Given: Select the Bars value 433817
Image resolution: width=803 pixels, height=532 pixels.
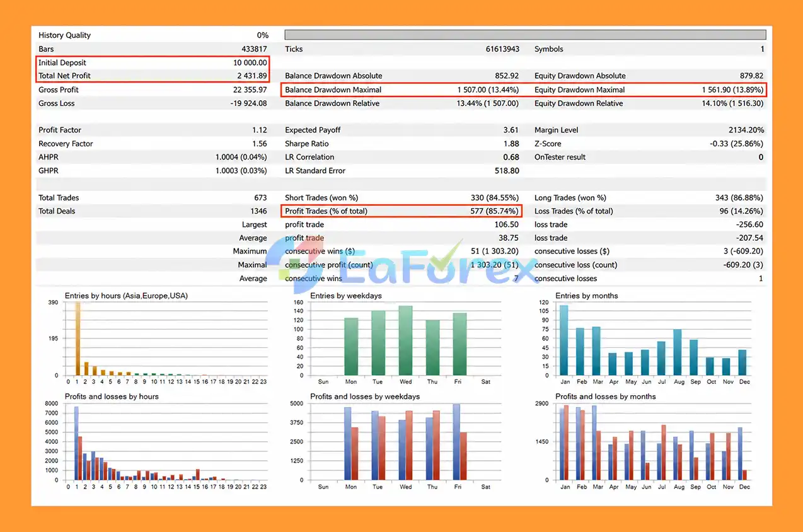Looking at the screenshot, I should (254, 49).
